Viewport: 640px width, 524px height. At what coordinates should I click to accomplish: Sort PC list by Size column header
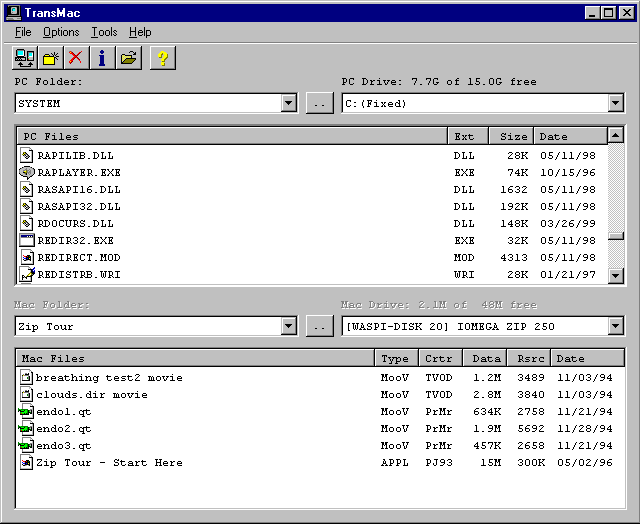pyautogui.click(x=511, y=136)
